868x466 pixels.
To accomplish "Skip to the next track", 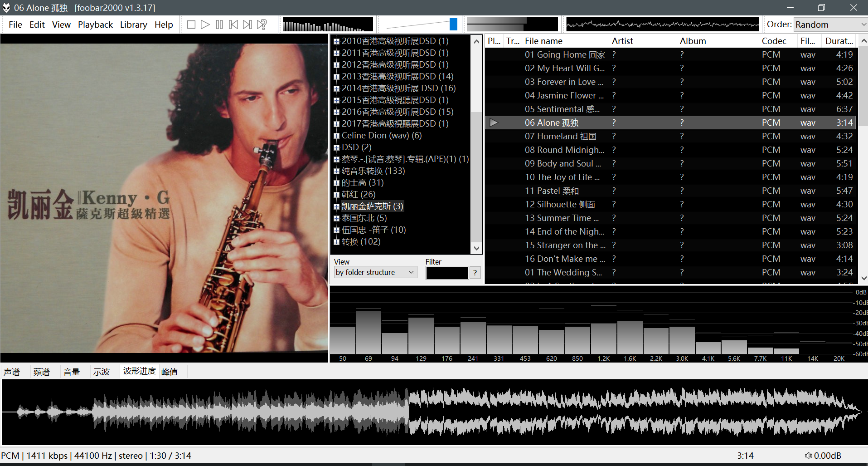I will pos(247,25).
